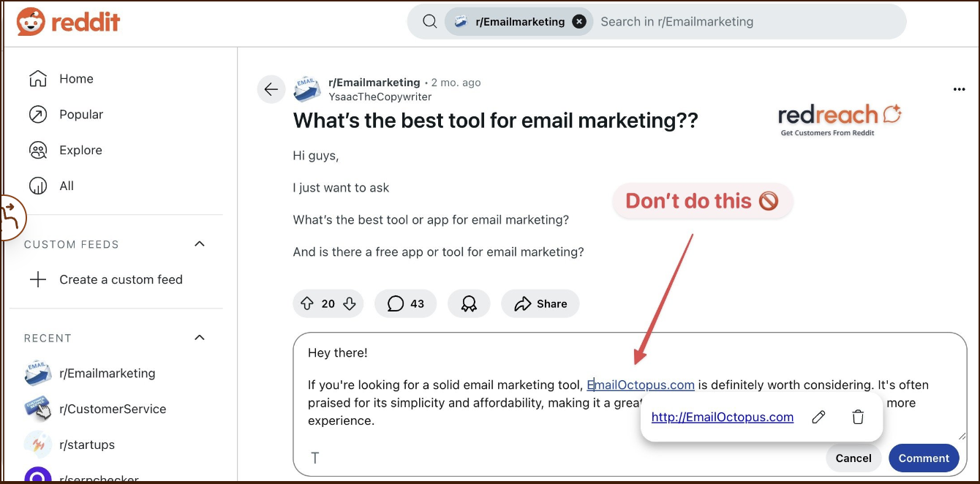Open the Popular feed
The height and width of the screenshot is (484, 980).
tap(80, 115)
